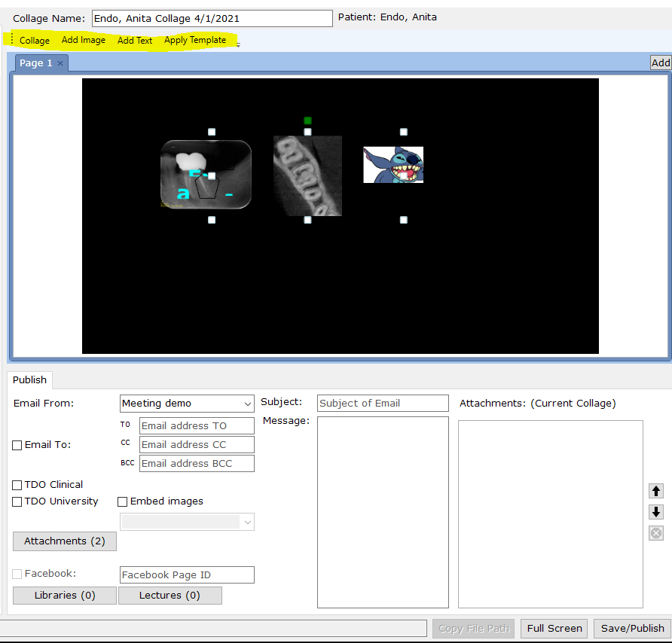Check the TDO Clinical checkbox
The width and height of the screenshot is (672, 643).
coord(17,485)
